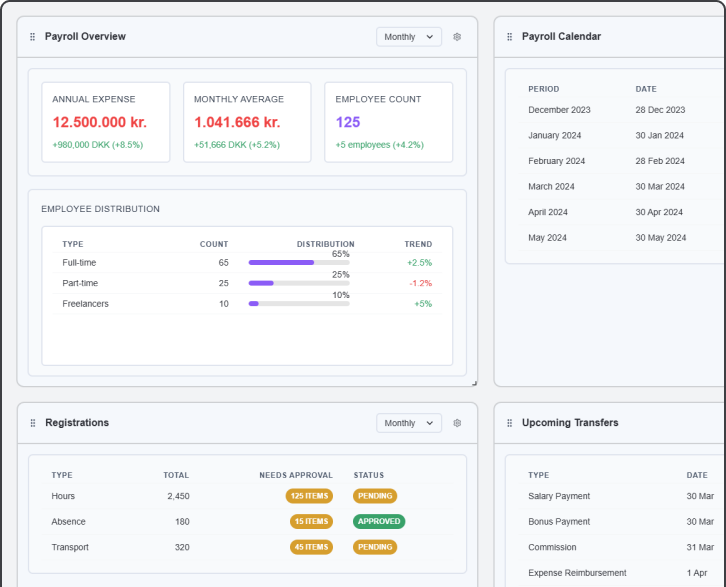Grab the Upcoming Transfers drag handle

coord(510,423)
